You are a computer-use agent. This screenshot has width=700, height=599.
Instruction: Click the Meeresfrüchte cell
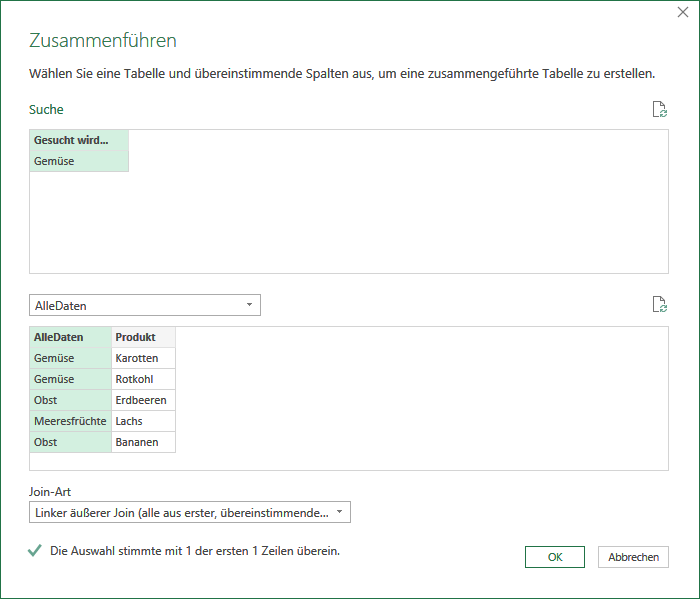[x=71, y=421]
